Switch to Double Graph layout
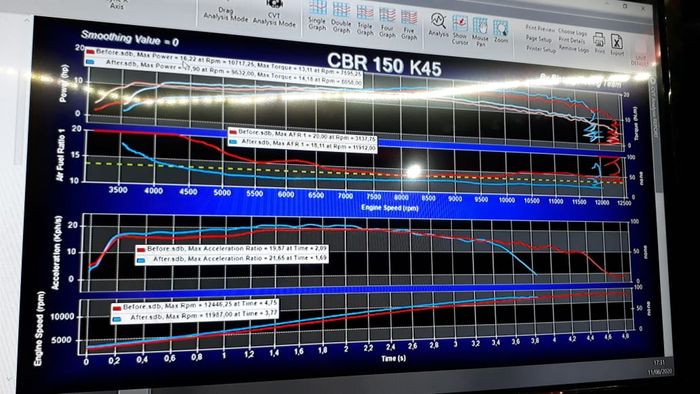 tap(341, 17)
